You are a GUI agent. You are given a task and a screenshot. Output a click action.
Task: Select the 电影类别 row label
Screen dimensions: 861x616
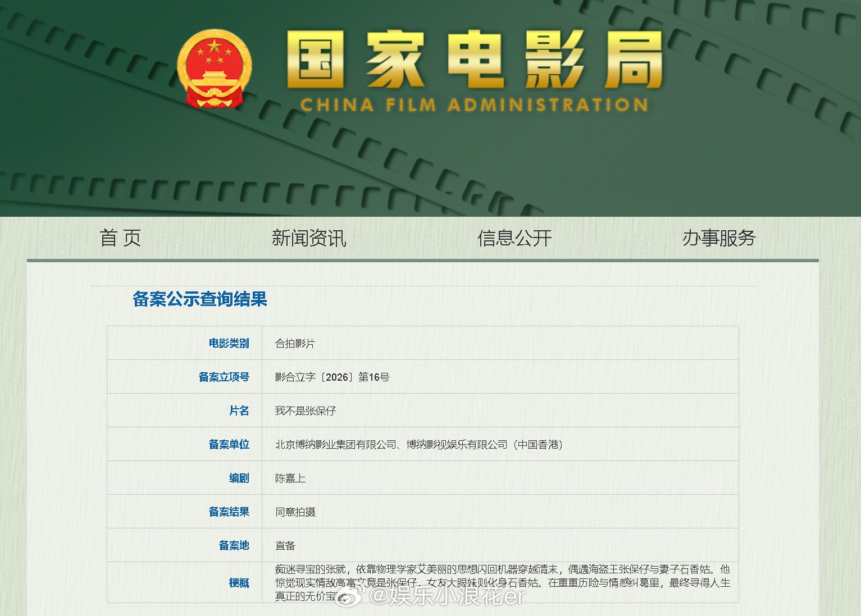point(229,343)
